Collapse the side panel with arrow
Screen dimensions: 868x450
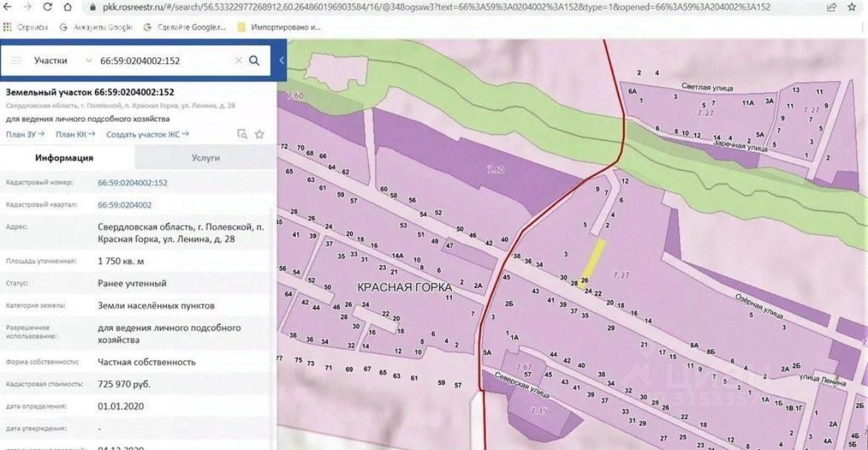click(282, 61)
